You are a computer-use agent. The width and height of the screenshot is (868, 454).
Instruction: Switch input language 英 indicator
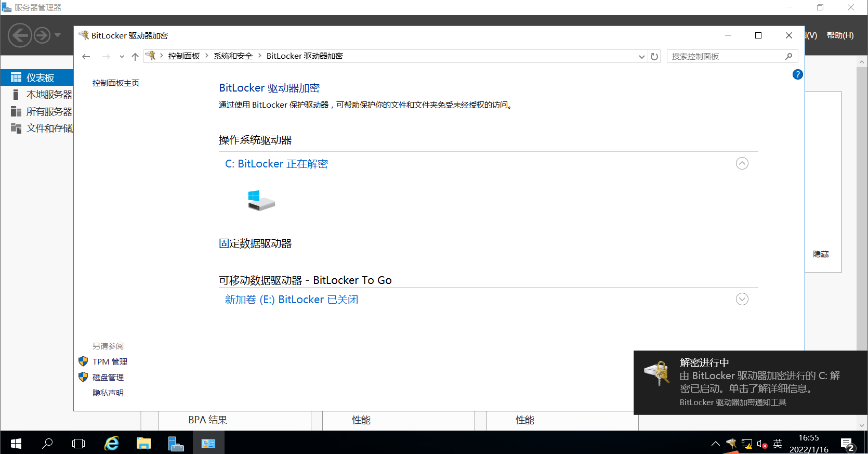[778, 444]
